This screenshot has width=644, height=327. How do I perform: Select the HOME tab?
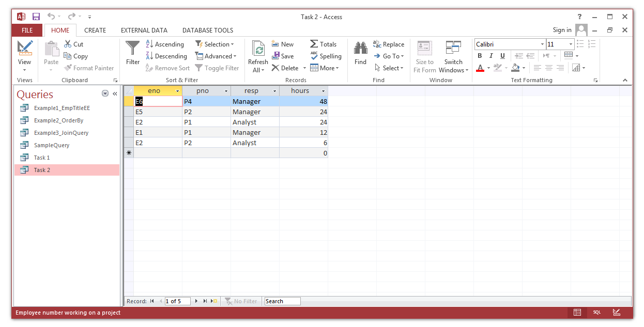60,30
